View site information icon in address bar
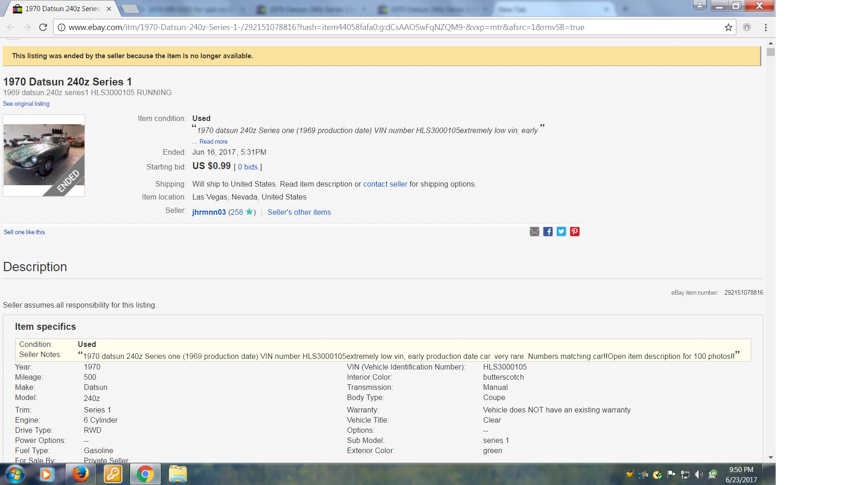Viewport: 868px width, 485px height. click(x=61, y=27)
